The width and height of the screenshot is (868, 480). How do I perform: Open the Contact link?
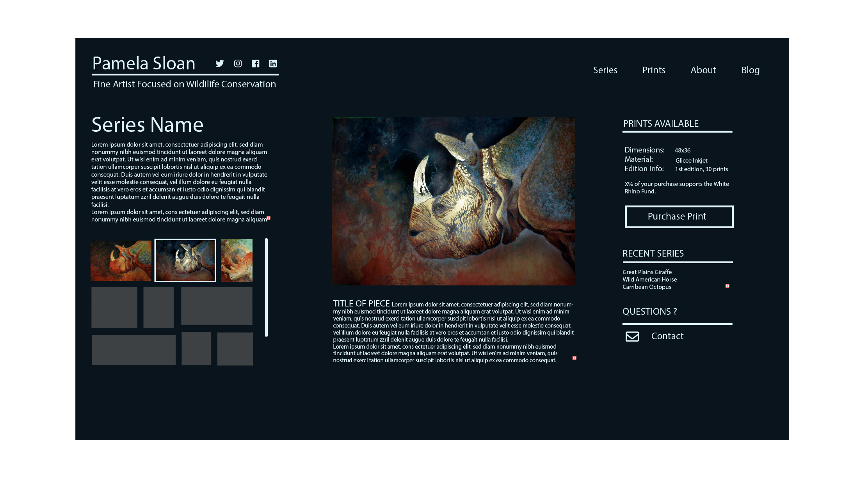point(667,336)
